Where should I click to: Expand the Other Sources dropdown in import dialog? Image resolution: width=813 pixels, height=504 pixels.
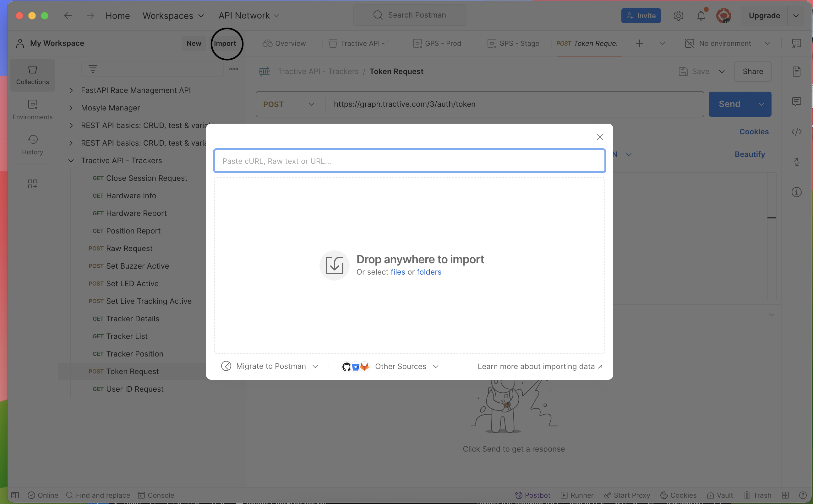[406, 366]
